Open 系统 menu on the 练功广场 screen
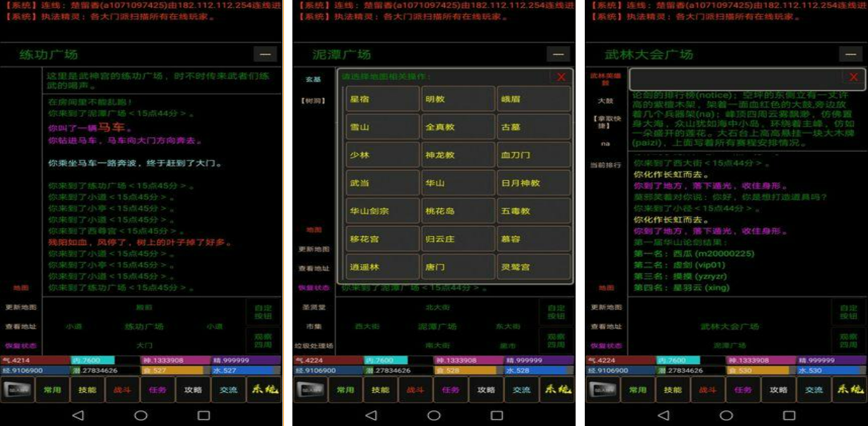868x426 pixels. [264, 389]
